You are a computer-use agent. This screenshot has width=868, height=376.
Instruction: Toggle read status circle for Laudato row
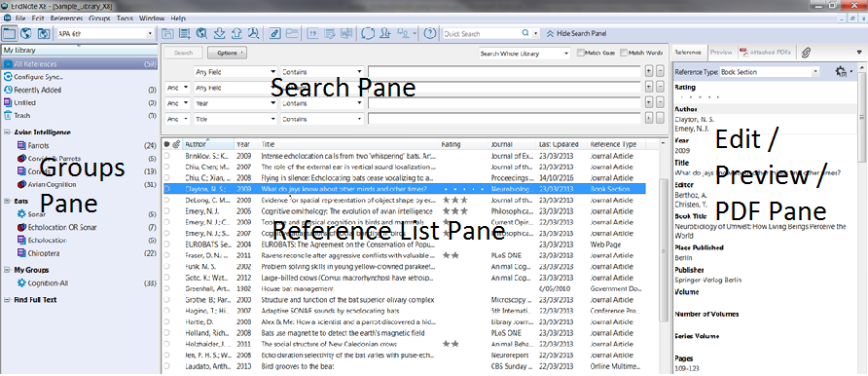tap(166, 366)
